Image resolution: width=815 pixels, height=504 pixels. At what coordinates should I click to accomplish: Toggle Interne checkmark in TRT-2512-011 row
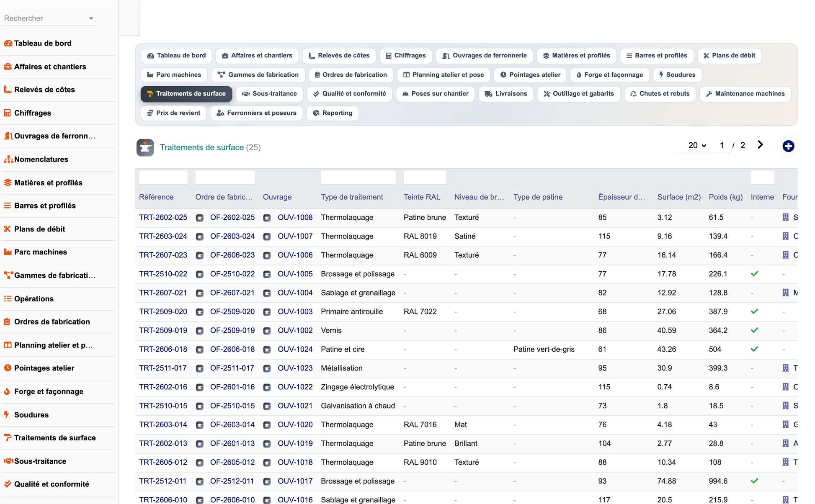tap(755, 481)
